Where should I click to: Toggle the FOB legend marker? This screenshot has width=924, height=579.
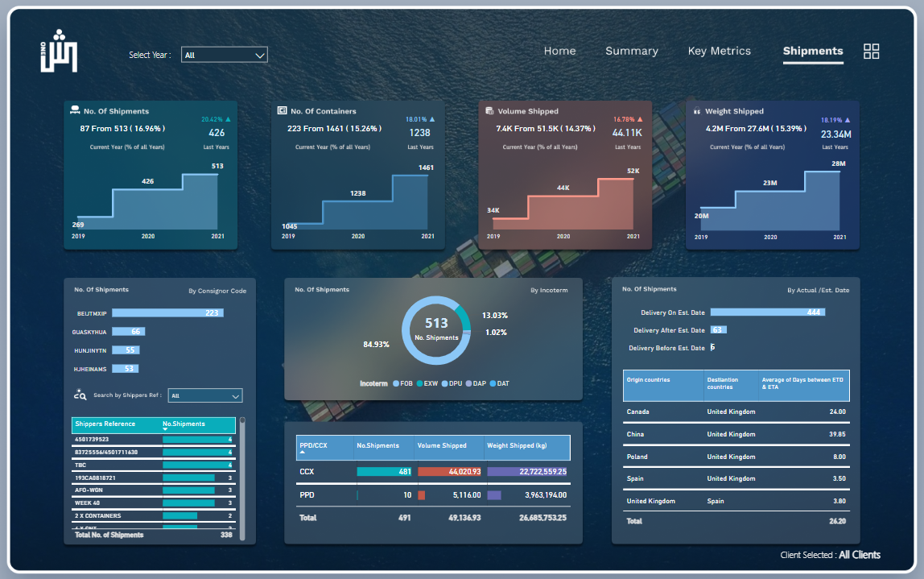tap(395, 383)
